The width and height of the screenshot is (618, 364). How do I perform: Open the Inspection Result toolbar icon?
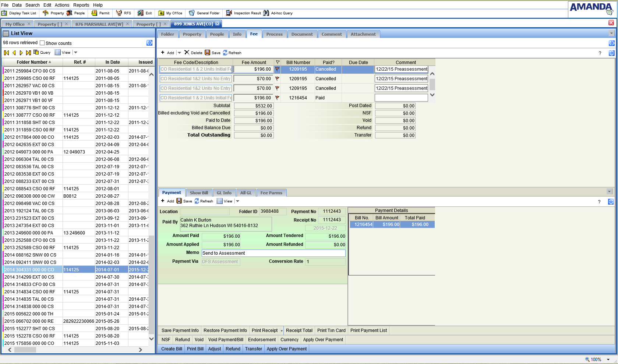(229, 13)
